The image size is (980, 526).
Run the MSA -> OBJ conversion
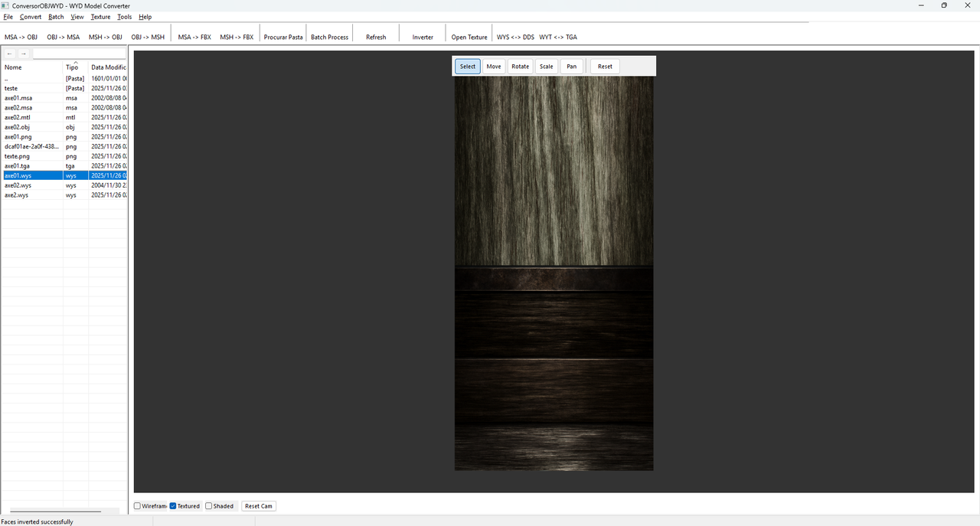click(21, 37)
